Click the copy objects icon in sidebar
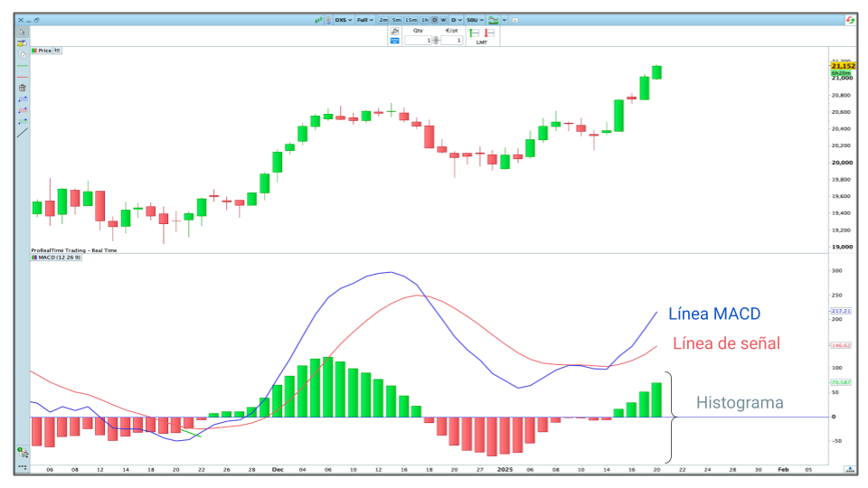 tap(23, 54)
